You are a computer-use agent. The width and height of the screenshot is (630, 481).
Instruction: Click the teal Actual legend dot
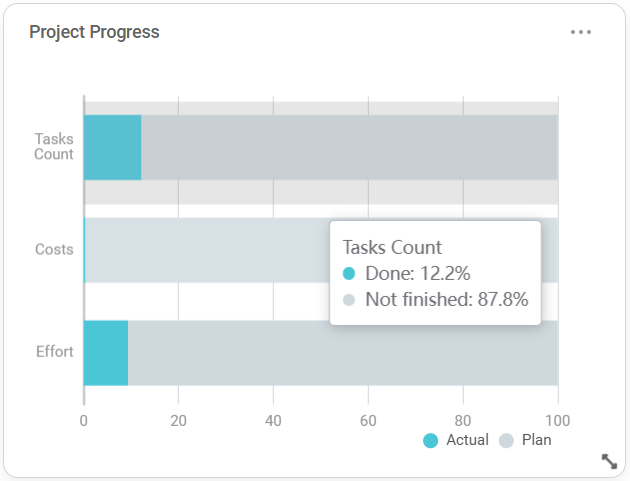pyautogui.click(x=431, y=440)
